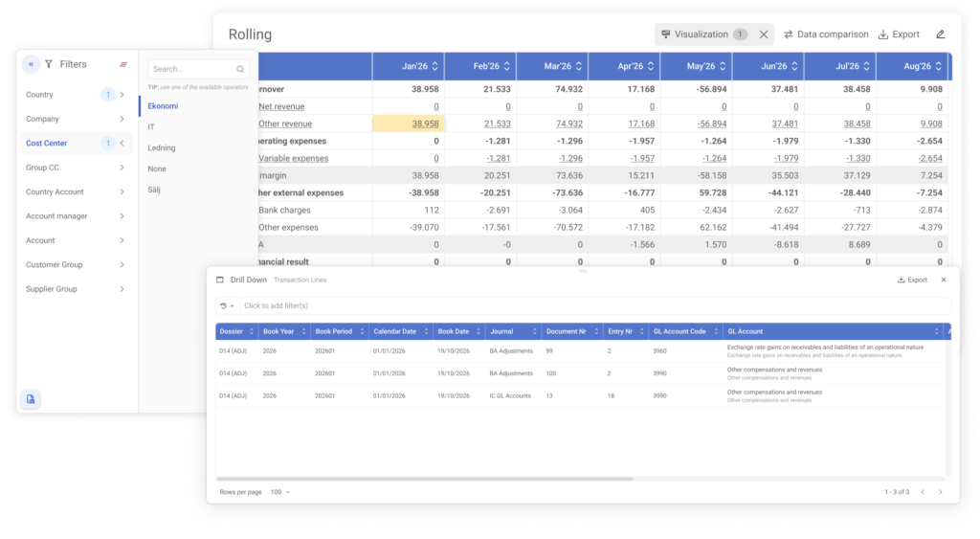Sort Drill Down by Document Nr
Viewport: 980px width, 539px height.
pos(596,331)
